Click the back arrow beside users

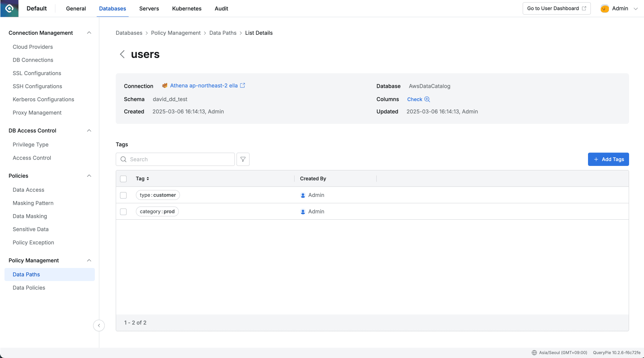coord(122,54)
